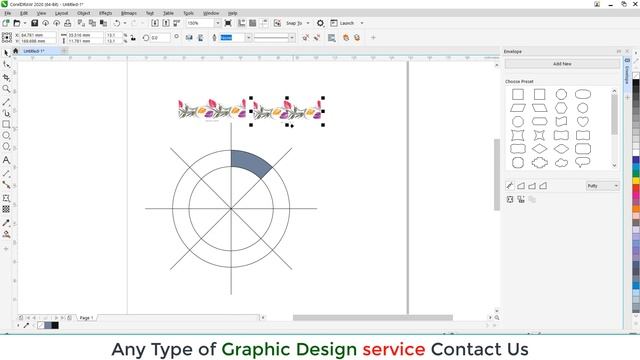Open the Bitmaps menu
The height and width of the screenshot is (360, 640).
(129, 13)
